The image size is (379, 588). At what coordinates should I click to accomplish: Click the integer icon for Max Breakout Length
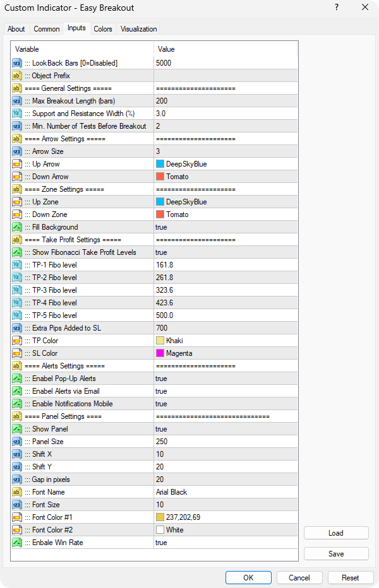(x=17, y=101)
